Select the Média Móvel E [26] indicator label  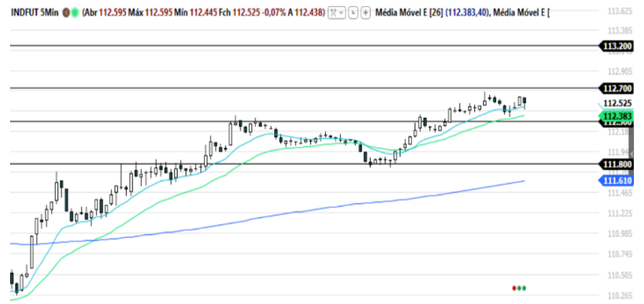pyautogui.click(x=407, y=13)
